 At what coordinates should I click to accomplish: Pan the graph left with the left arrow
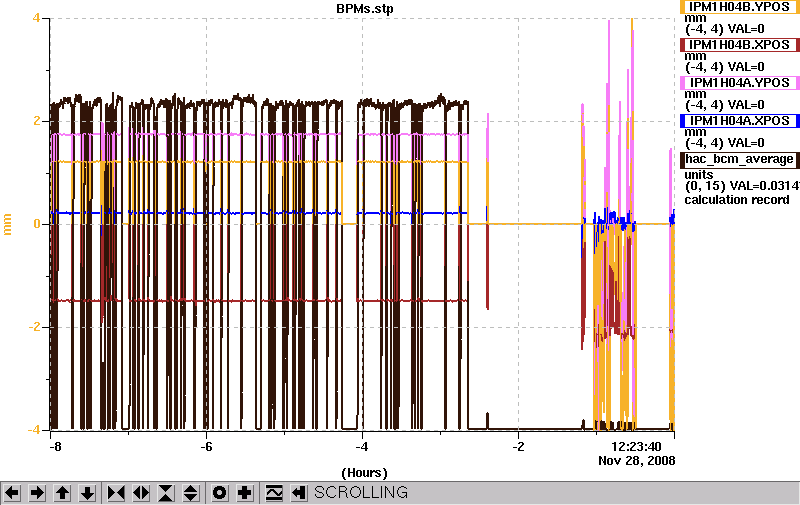click(12, 493)
